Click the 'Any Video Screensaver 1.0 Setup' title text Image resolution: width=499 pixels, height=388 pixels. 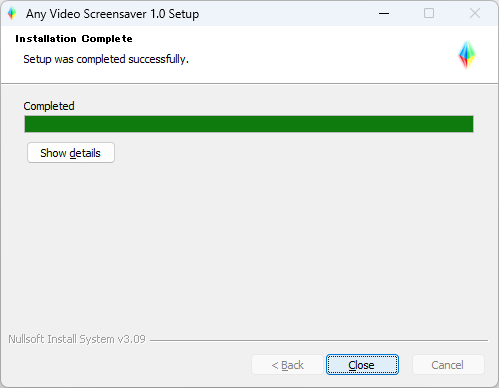pyautogui.click(x=113, y=14)
